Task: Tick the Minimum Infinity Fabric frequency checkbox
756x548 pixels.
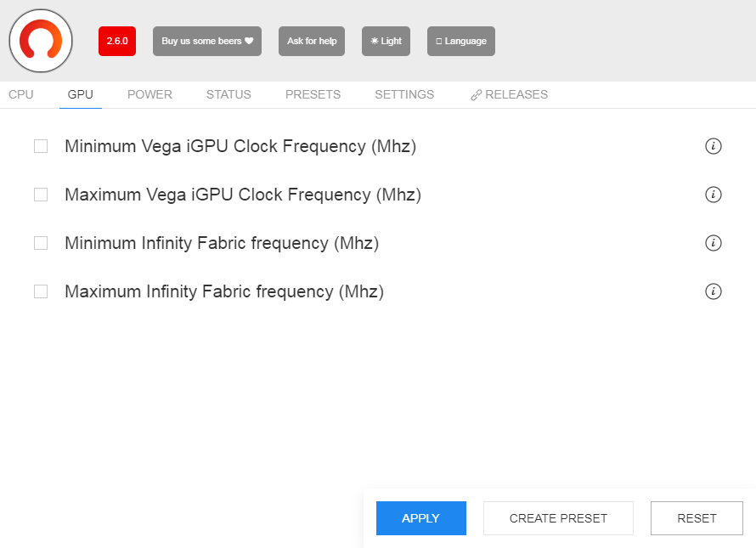Action: (x=41, y=243)
